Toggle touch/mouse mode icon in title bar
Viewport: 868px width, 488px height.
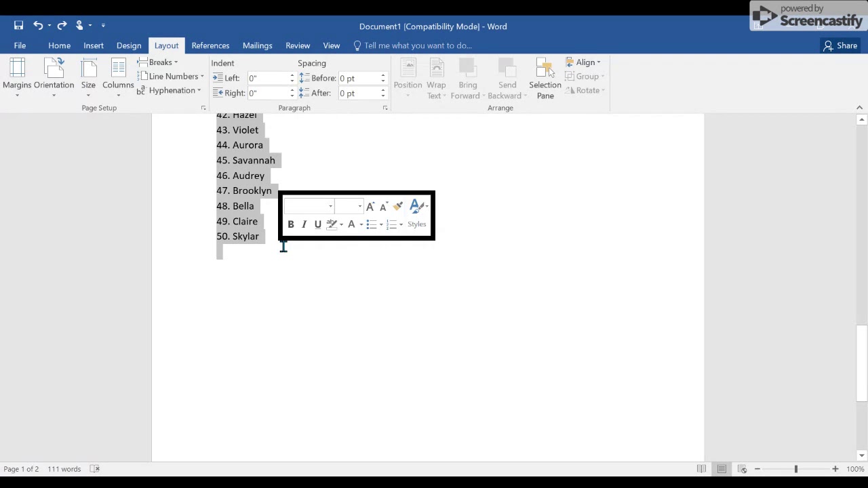79,25
